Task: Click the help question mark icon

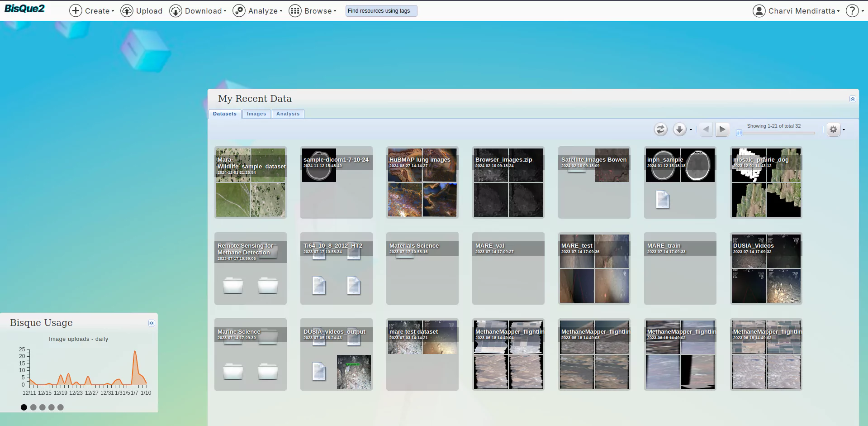Action: coord(852,11)
